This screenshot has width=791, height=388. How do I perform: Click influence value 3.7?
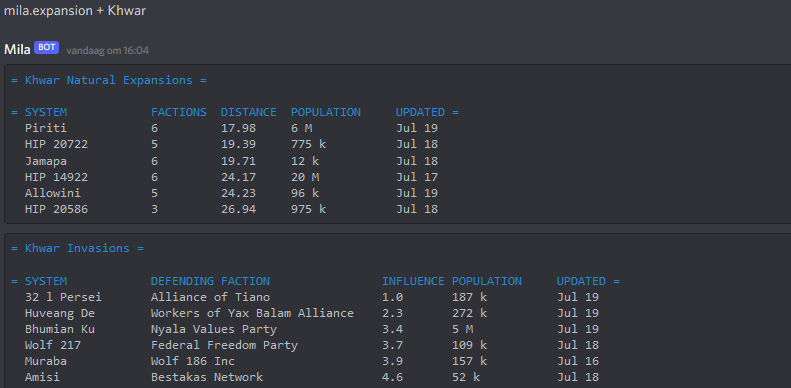[x=392, y=345]
